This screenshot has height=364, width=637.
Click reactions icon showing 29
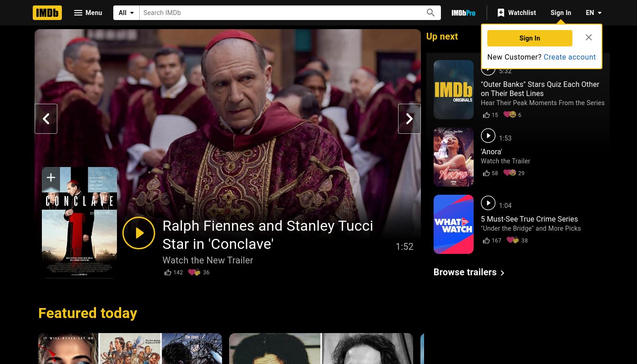coord(510,173)
